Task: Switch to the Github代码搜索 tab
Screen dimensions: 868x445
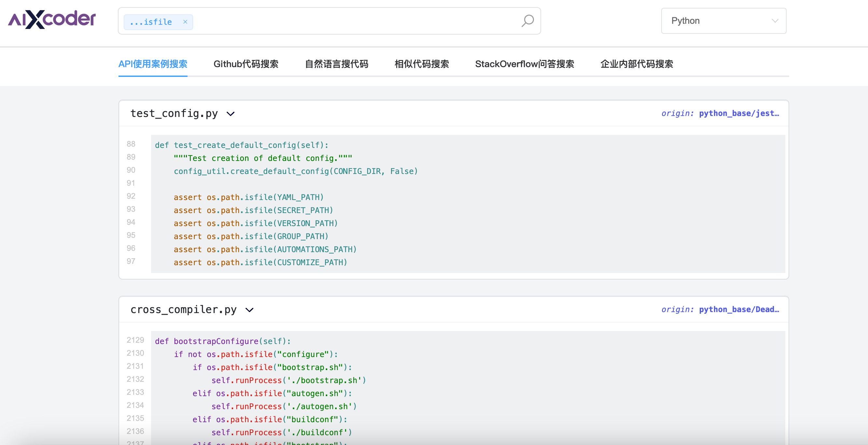Action: point(246,65)
